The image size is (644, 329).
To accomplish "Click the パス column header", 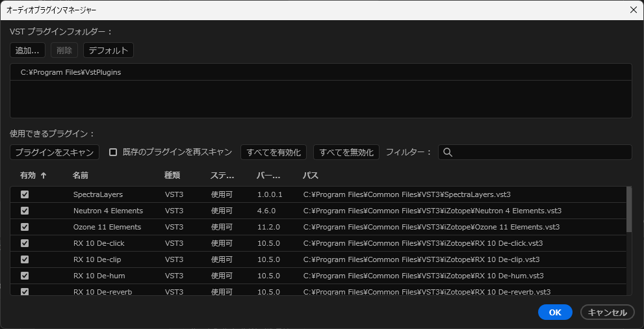I will (x=310, y=176).
